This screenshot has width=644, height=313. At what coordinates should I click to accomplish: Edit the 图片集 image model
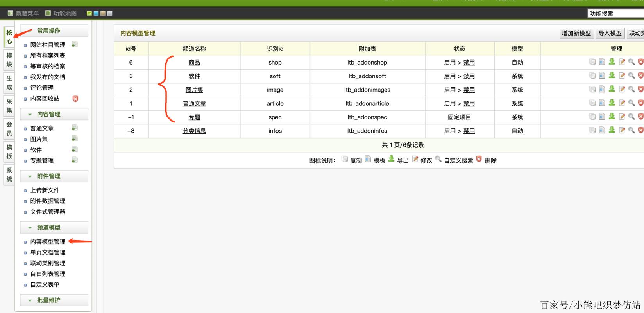click(622, 89)
